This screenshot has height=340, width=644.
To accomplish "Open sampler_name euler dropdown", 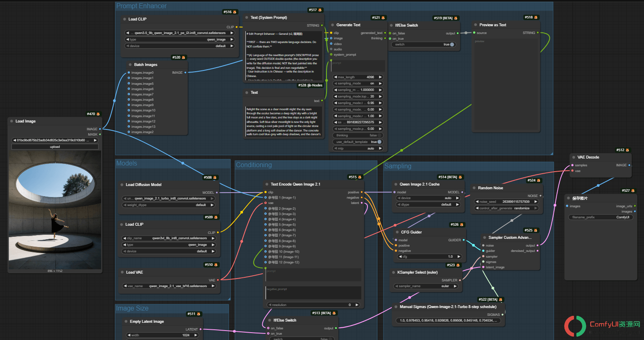I will click(426, 286).
